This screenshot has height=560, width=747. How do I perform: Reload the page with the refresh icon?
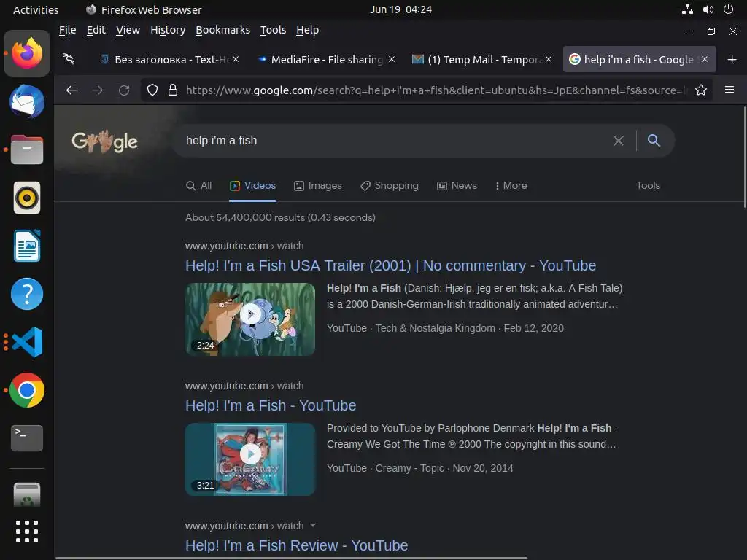tap(124, 90)
